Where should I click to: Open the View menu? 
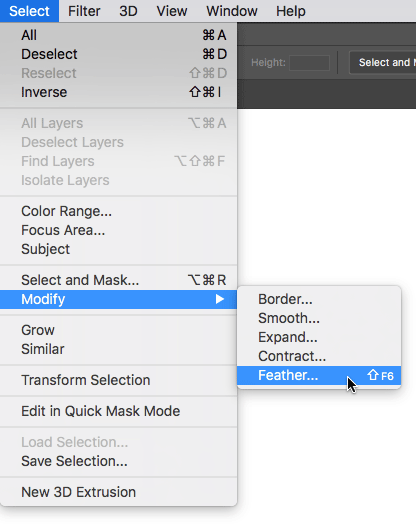coord(172,11)
